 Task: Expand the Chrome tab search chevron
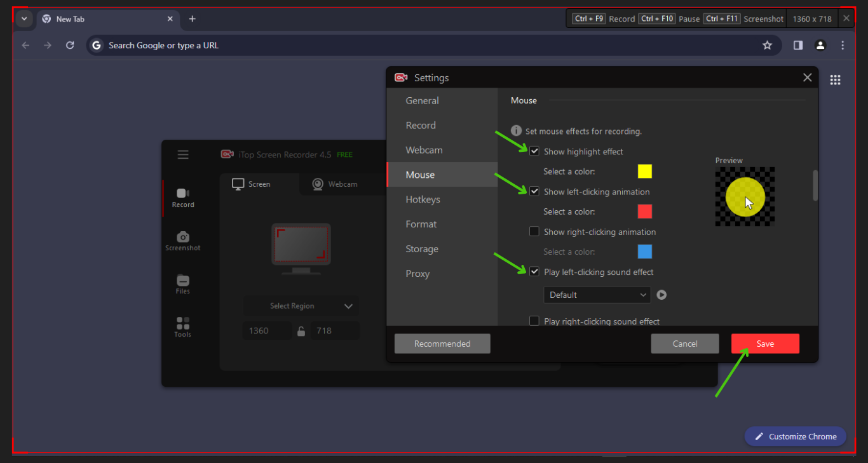(x=24, y=18)
